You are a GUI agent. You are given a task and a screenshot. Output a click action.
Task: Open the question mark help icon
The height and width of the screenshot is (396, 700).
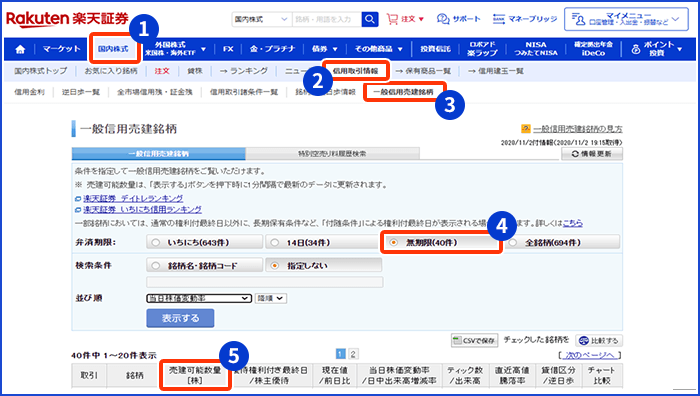[x=526, y=129]
